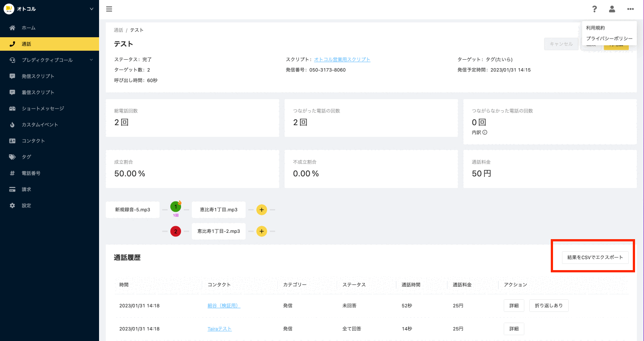This screenshot has height=341, width=644.
Task: Click the つながった電話の回数 card
Action: click(x=371, y=118)
